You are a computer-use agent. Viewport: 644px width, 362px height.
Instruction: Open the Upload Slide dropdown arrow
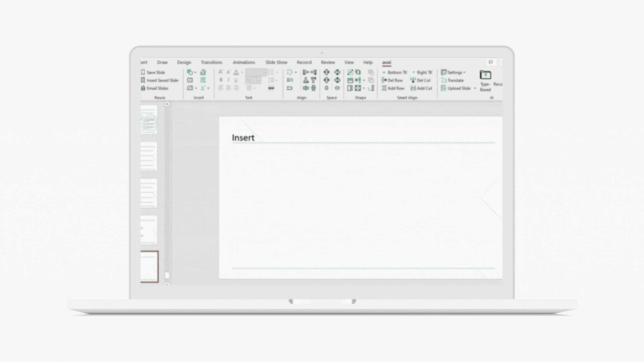[x=475, y=88]
